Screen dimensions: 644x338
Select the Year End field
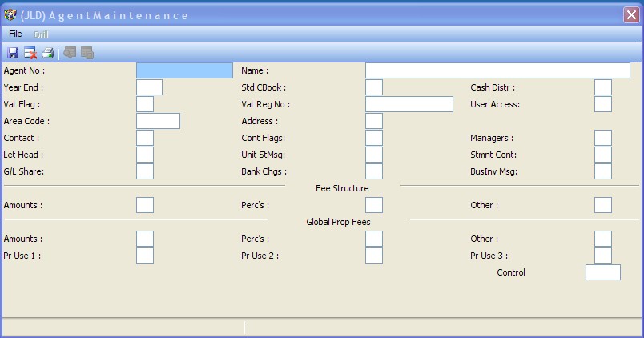(x=149, y=87)
